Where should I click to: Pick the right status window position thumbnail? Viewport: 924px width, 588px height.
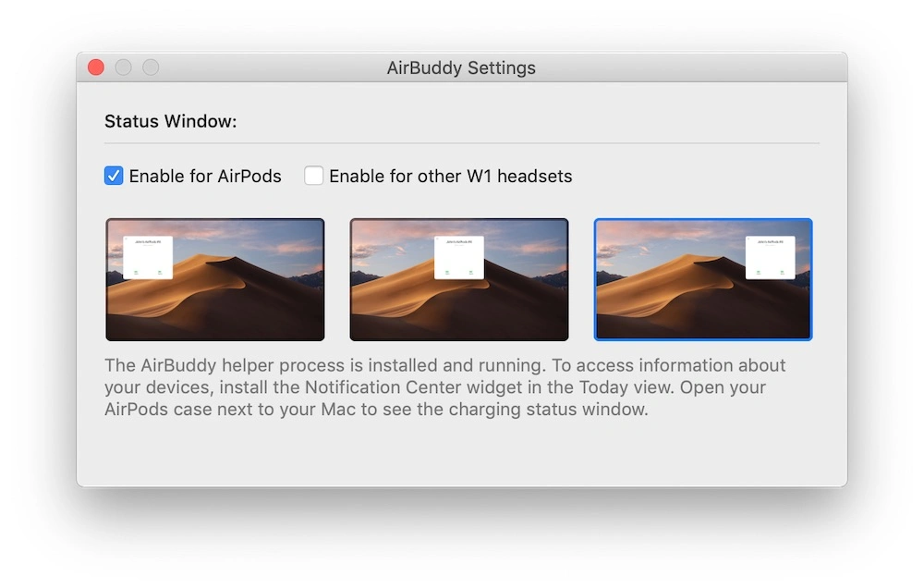pos(703,279)
